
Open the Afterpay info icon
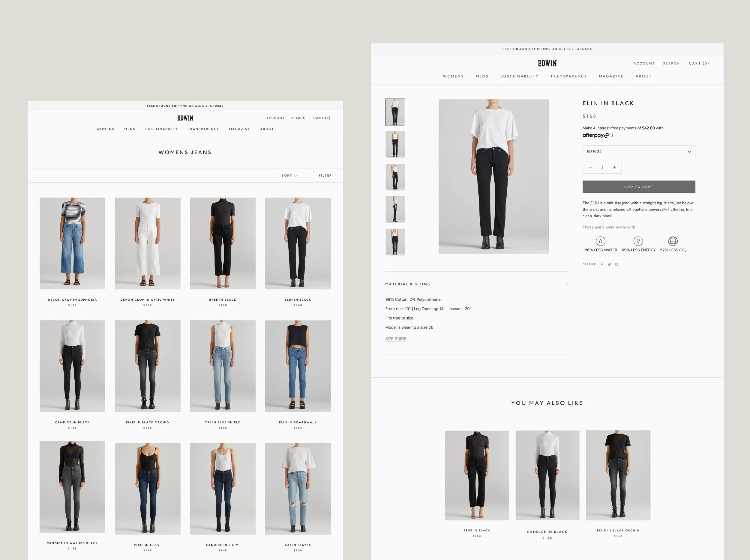coord(612,135)
